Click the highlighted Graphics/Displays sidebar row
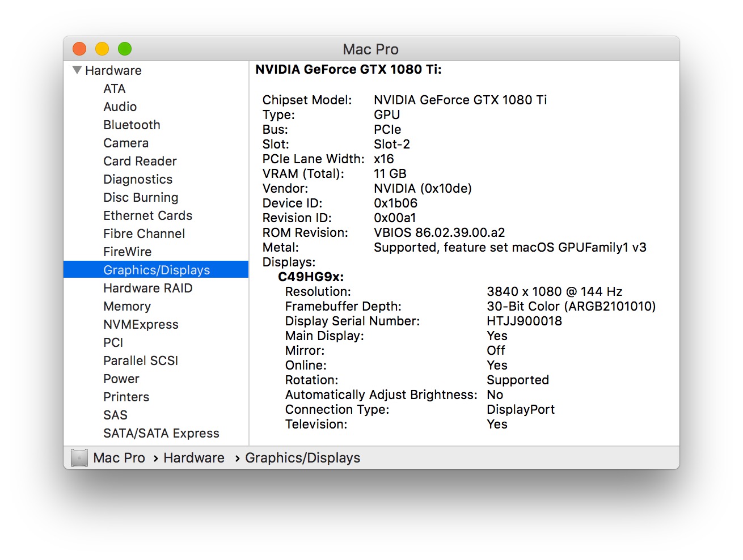Image resolution: width=743 pixels, height=560 pixels. (156, 270)
